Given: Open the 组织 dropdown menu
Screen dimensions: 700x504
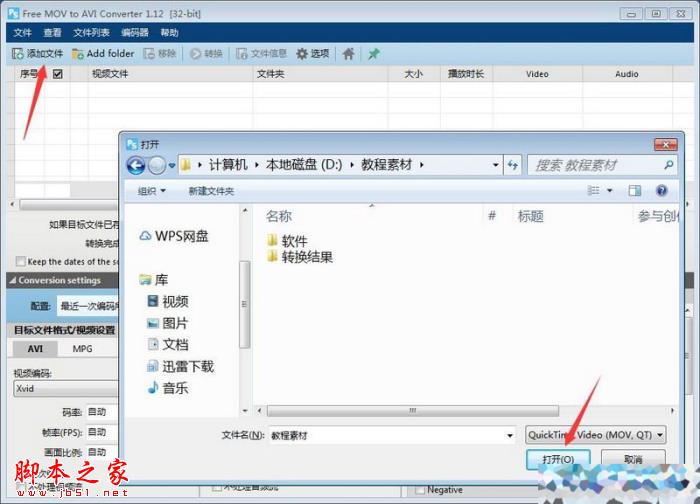Looking at the screenshot, I should (152, 191).
